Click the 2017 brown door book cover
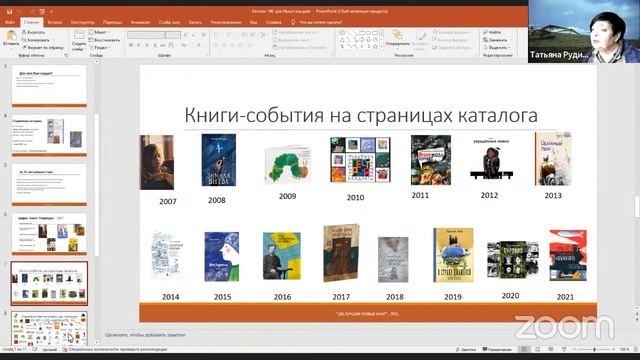Screen dimensions: 640x360 (x=341, y=253)
